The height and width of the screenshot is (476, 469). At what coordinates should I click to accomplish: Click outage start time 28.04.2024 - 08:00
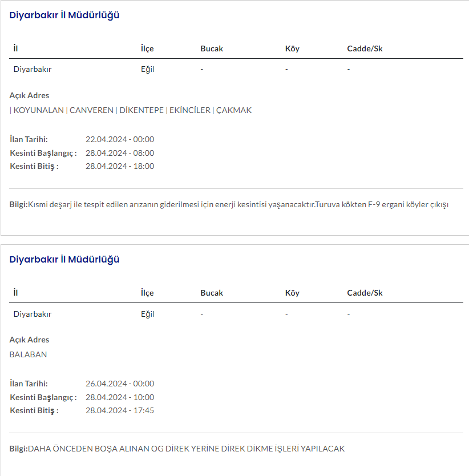[x=120, y=153]
